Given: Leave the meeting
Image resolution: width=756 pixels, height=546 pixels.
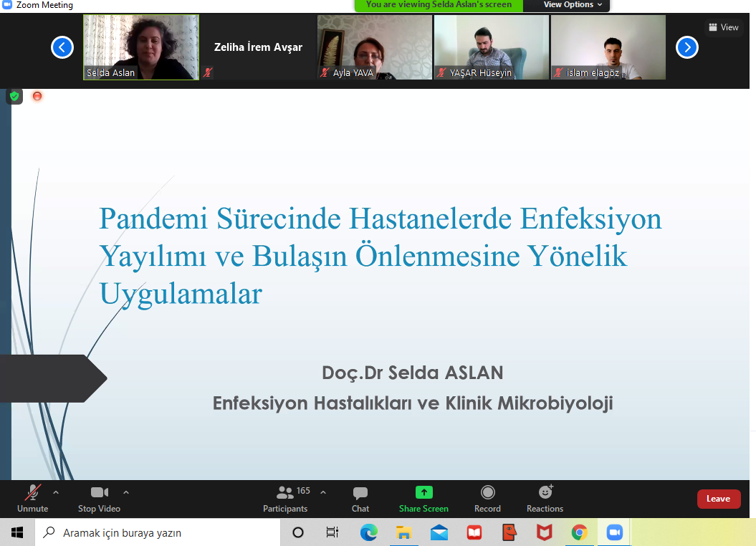Looking at the screenshot, I should coord(719,499).
